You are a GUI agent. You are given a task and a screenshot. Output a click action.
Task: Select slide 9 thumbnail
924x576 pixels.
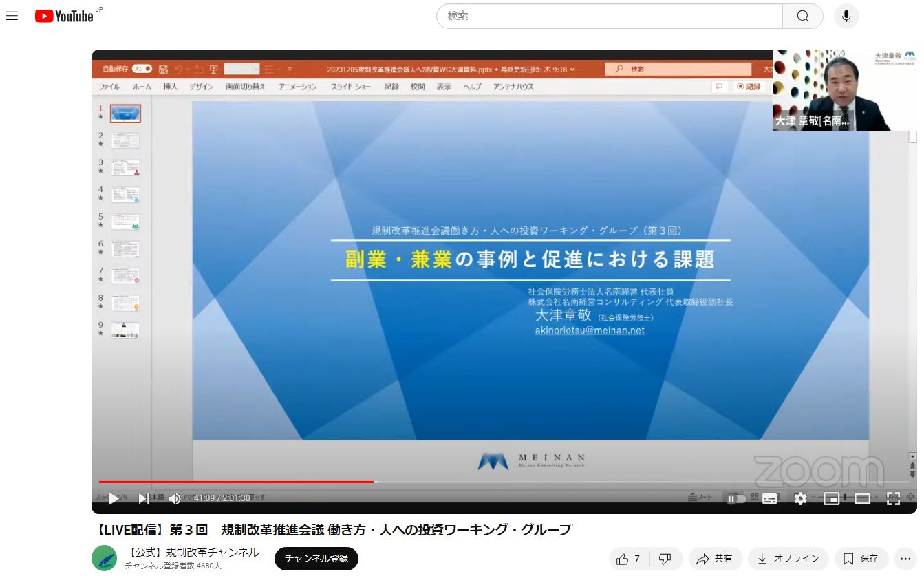tap(125, 330)
